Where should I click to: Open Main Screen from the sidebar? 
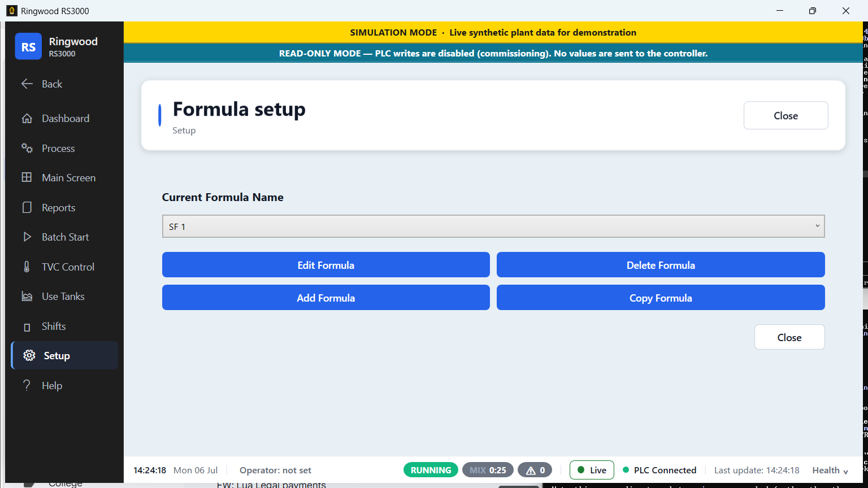64,177
